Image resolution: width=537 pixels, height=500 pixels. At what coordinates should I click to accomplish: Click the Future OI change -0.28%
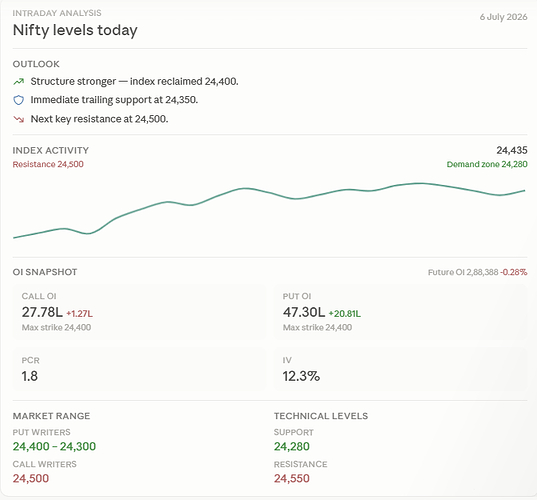click(x=514, y=272)
